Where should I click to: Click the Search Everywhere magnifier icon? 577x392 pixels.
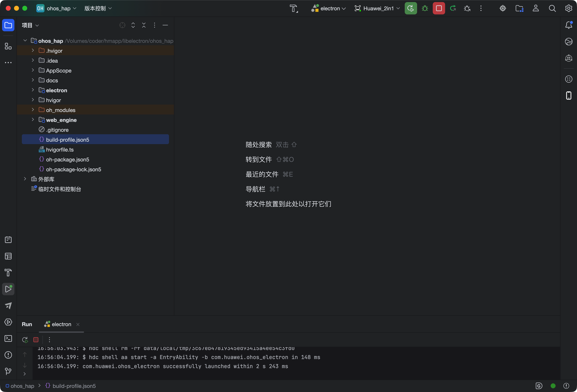pos(552,8)
